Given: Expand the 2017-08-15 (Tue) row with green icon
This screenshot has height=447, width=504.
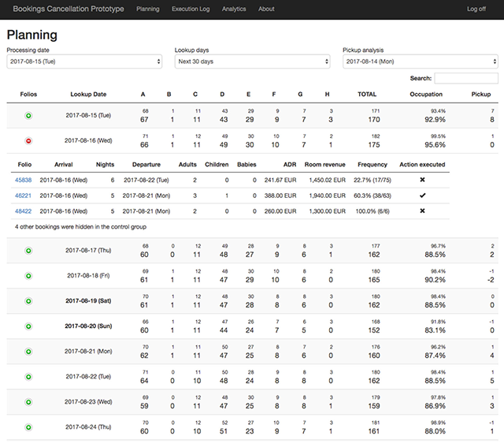Looking at the screenshot, I should (x=28, y=116).
